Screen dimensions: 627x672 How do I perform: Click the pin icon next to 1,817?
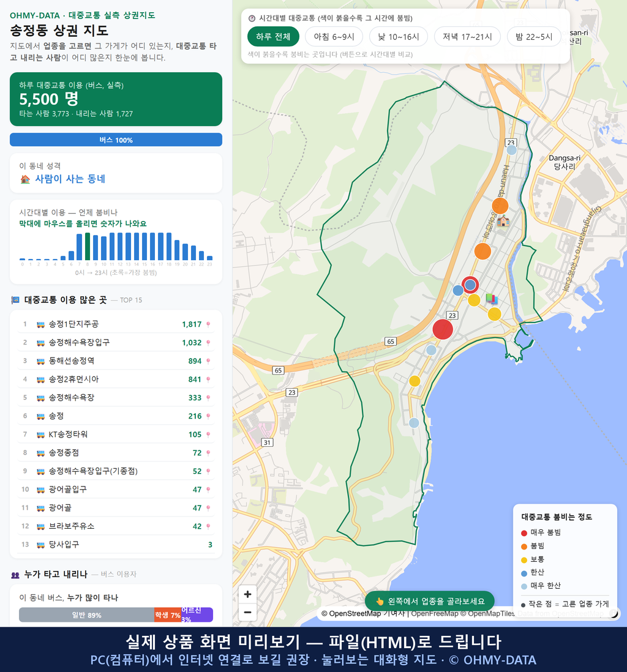pos(208,324)
